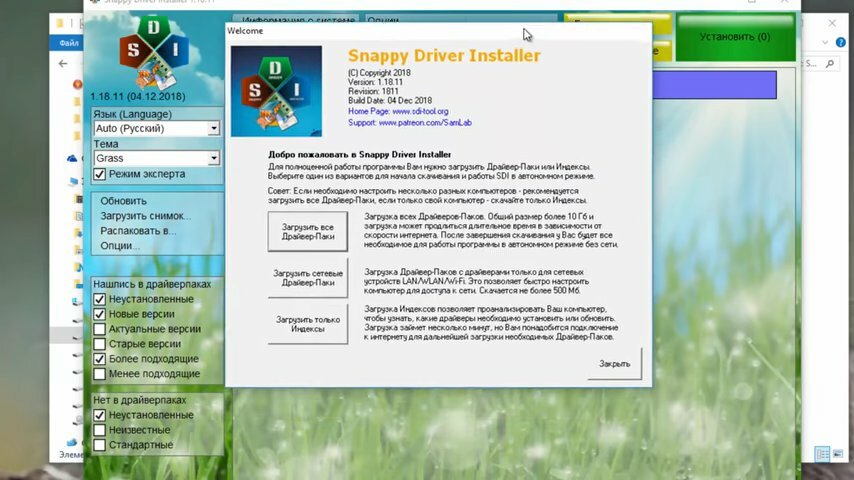
Task: Enable the Старые версии checkbox
Action: 99,344
